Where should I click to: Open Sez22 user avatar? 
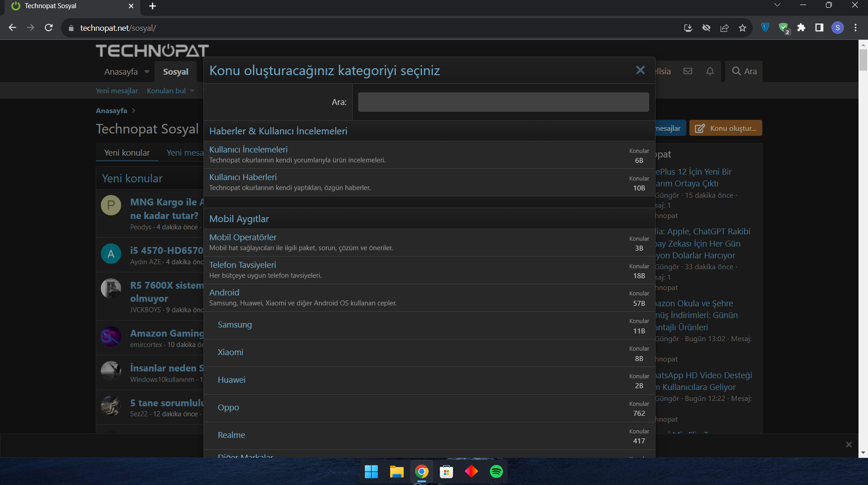pos(111,406)
